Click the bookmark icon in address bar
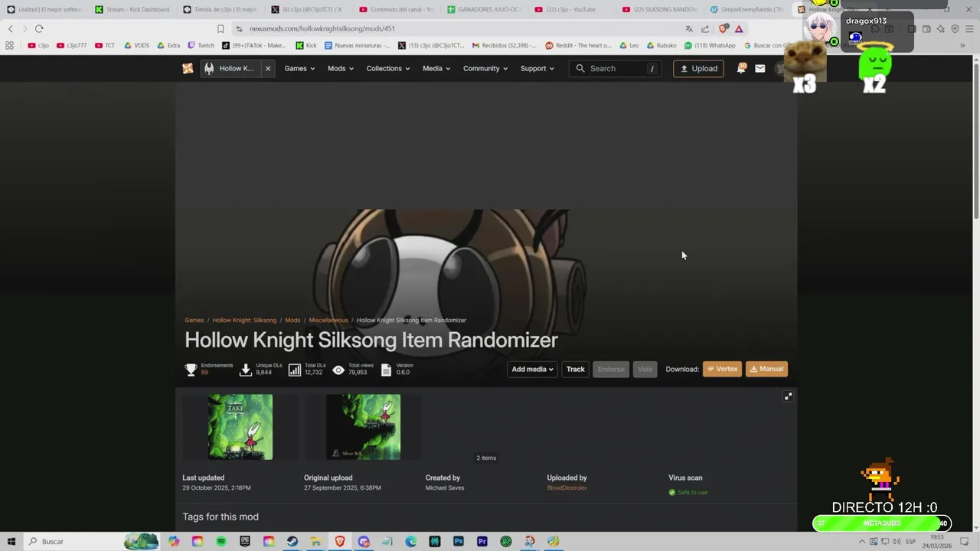 point(220,28)
